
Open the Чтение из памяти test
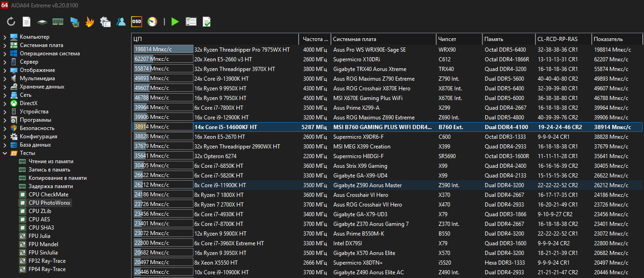pyautogui.click(x=51, y=161)
